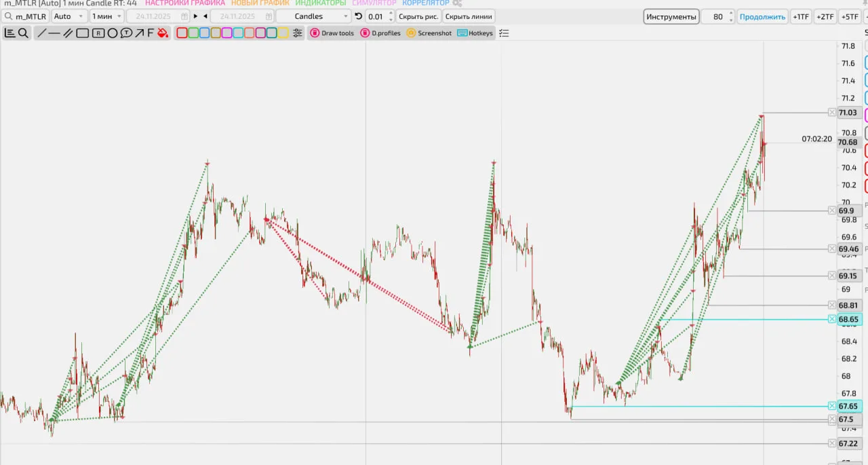Open the color palette sliders settings
Image resolution: width=868 pixels, height=465 pixels.
pos(297,33)
